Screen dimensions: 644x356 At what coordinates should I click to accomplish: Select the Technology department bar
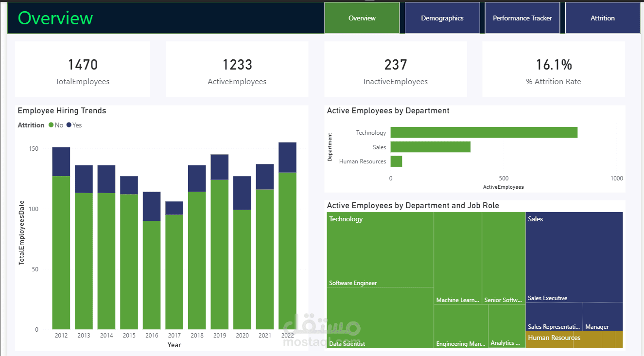[484, 132]
